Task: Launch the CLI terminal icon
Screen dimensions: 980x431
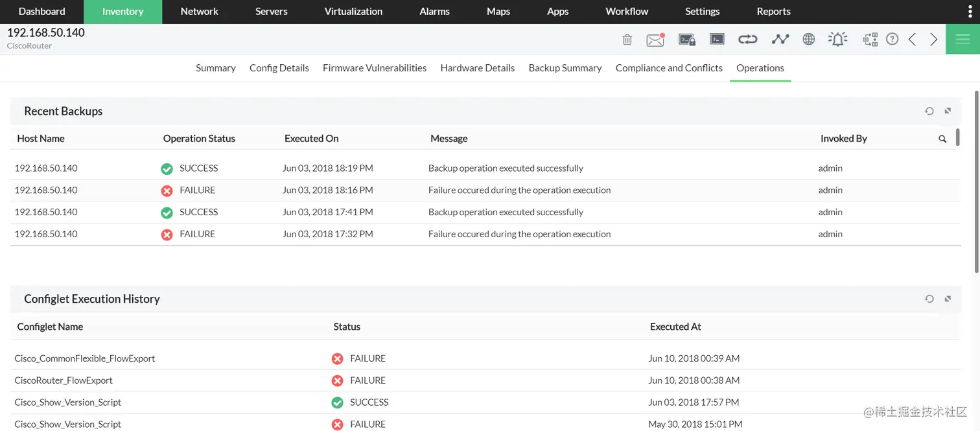Action: [x=716, y=39]
